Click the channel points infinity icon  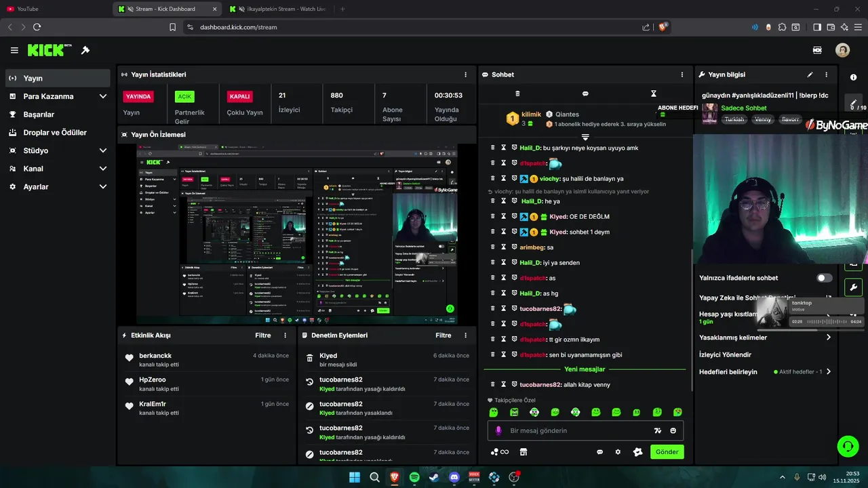[x=500, y=452]
